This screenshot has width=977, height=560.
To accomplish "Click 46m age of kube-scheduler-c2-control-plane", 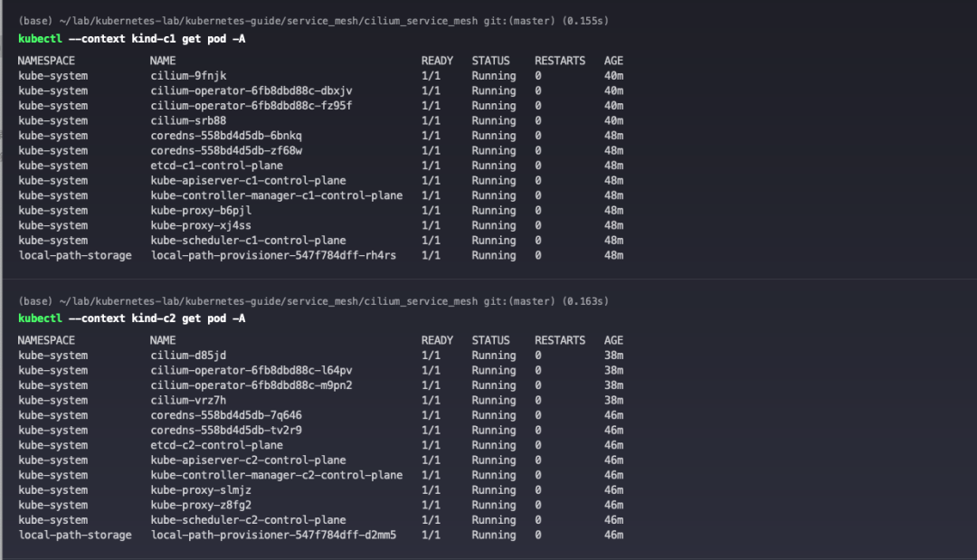I will [613, 520].
